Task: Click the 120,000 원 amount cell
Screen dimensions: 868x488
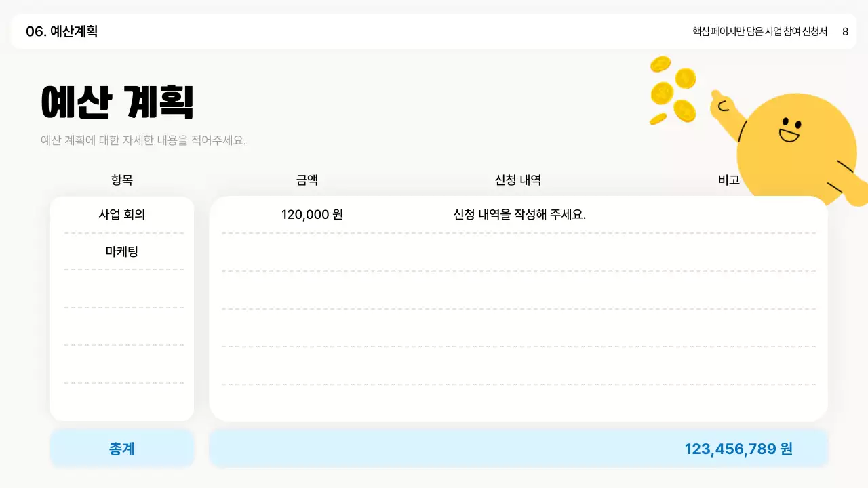Action: coord(312,214)
